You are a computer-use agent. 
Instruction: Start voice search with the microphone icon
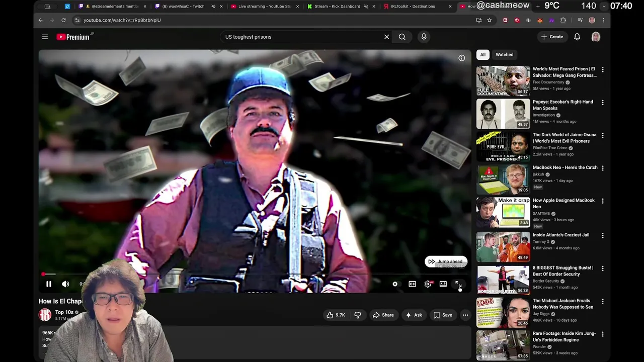pyautogui.click(x=424, y=37)
